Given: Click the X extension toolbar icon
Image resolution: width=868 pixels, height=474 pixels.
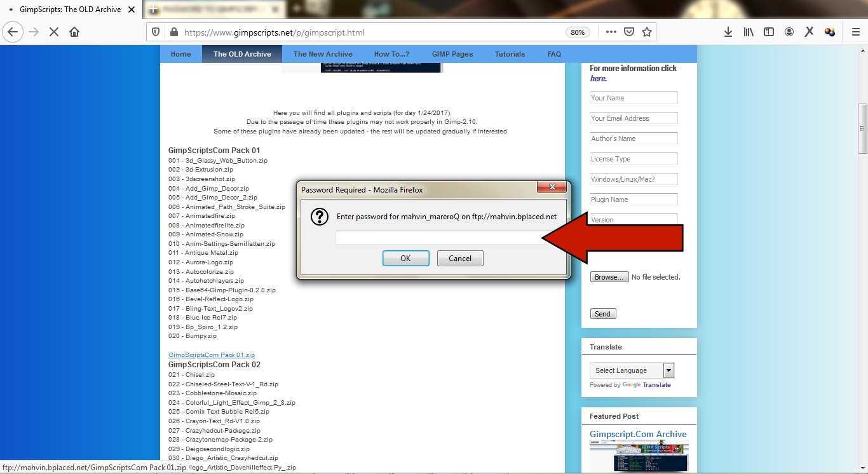Looking at the screenshot, I should (809, 32).
